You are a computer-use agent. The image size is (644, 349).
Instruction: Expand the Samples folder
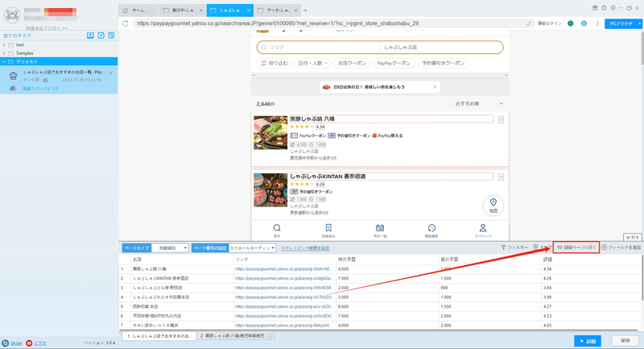tap(4, 53)
